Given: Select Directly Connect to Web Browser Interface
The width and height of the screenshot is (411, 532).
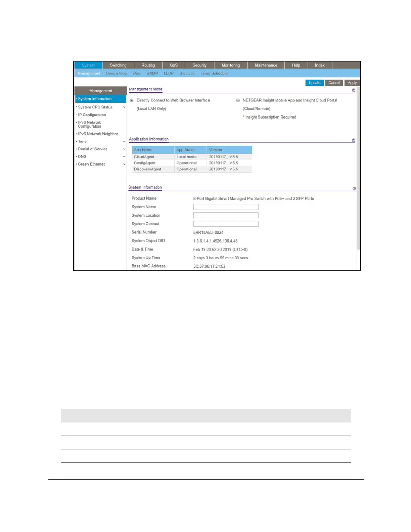Looking at the screenshot, I should point(132,100).
